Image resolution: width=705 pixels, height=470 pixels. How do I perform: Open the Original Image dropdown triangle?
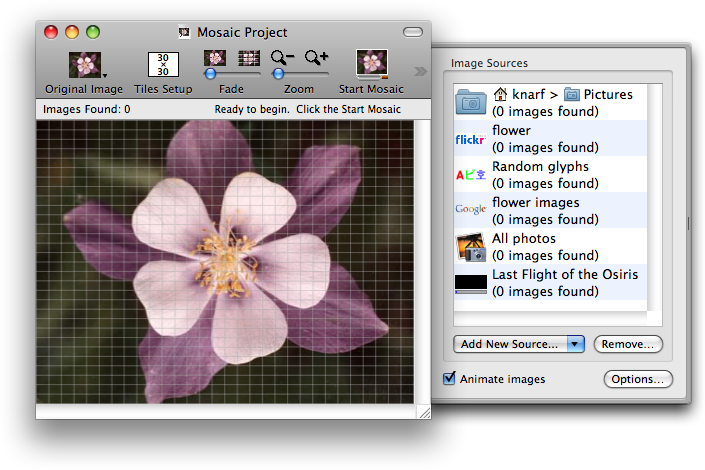tap(105, 76)
